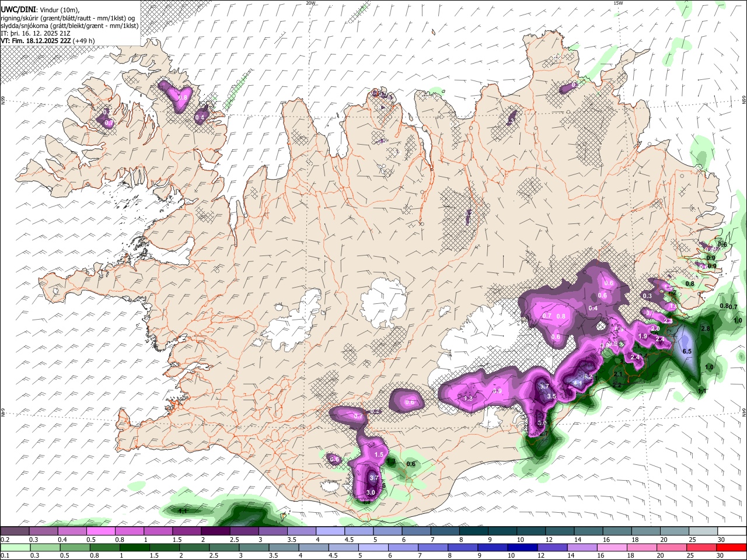Screen dimensions: 747x560
Task: Select the light gray swatch labeled 25 in snow scale
Action: point(703,531)
